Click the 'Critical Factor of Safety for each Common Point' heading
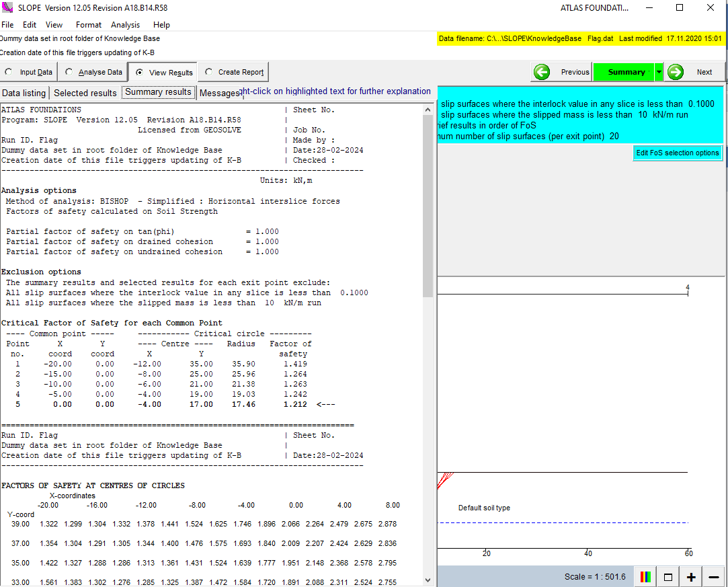 112,323
